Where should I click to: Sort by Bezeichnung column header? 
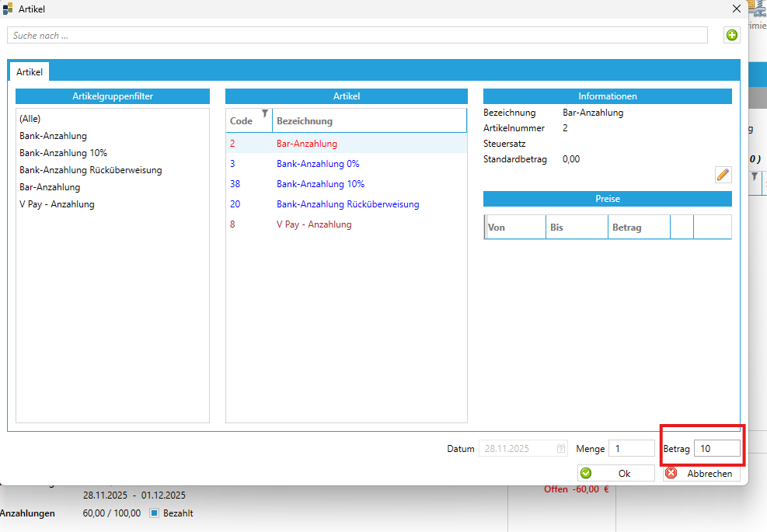click(x=305, y=121)
